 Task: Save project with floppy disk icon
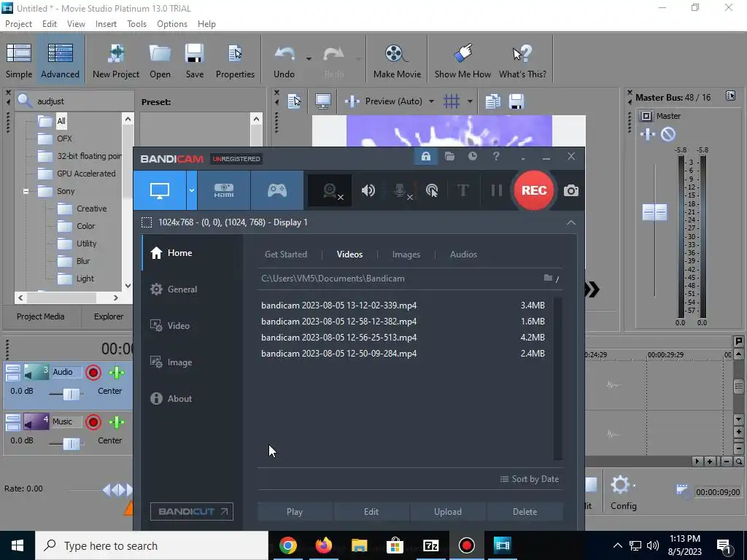[194, 61]
